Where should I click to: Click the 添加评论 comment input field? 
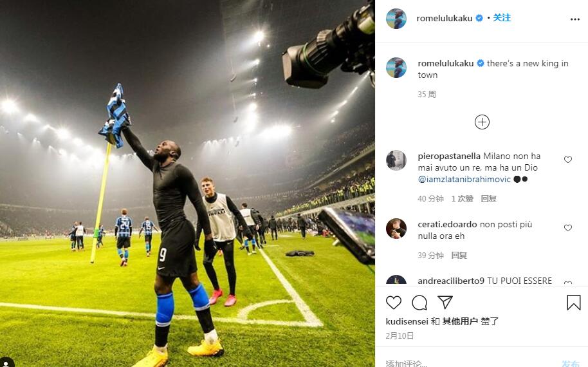(469, 363)
